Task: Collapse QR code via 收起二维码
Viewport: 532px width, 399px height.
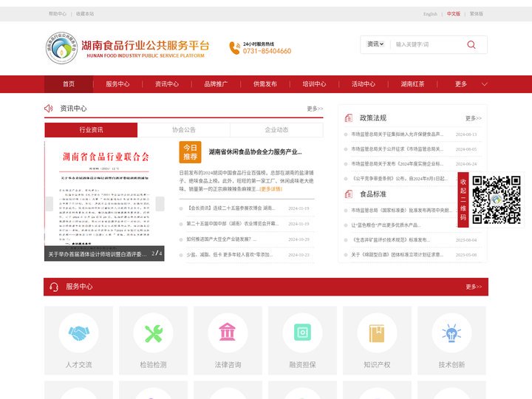Action: click(x=463, y=199)
